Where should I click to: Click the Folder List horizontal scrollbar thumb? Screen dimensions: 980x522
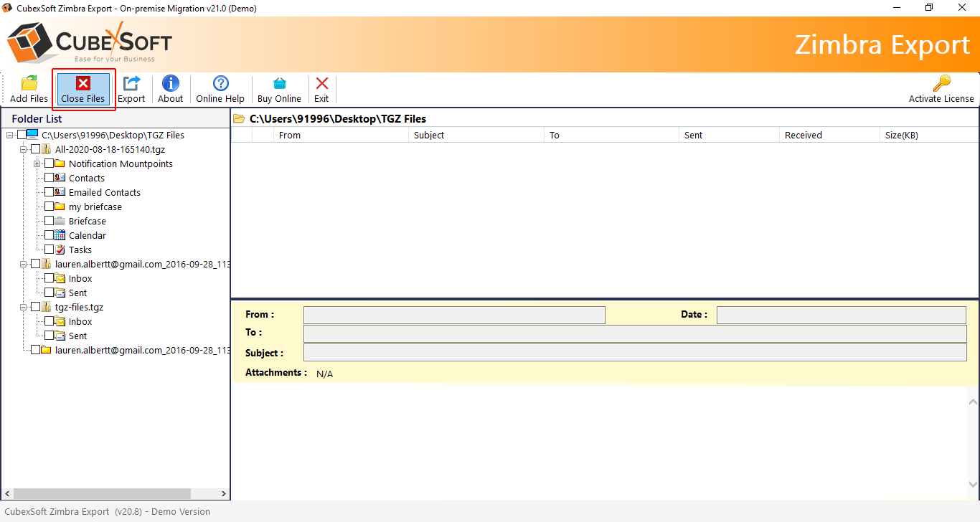click(x=102, y=494)
